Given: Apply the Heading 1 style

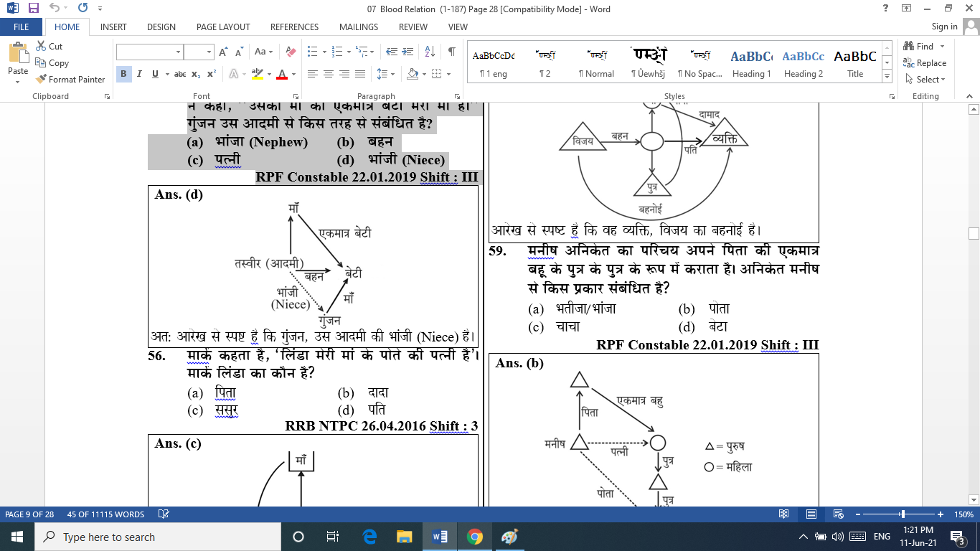Looking at the screenshot, I should coord(752,62).
